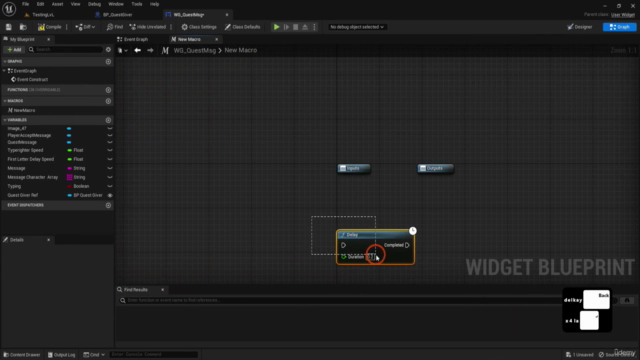Image resolution: width=640 pixels, height=360 pixels.
Task: Toggle visibility of PlayerAcceptMessage variable
Action: (110, 136)
